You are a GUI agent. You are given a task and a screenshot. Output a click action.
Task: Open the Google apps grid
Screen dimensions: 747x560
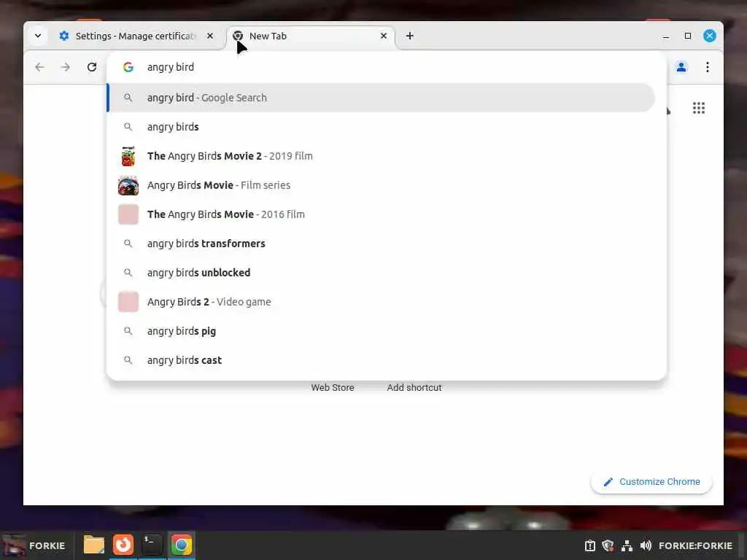pos(699,108)
